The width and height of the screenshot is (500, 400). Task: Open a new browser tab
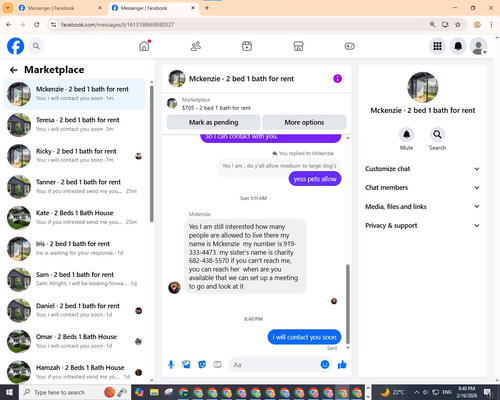[207, 8]
